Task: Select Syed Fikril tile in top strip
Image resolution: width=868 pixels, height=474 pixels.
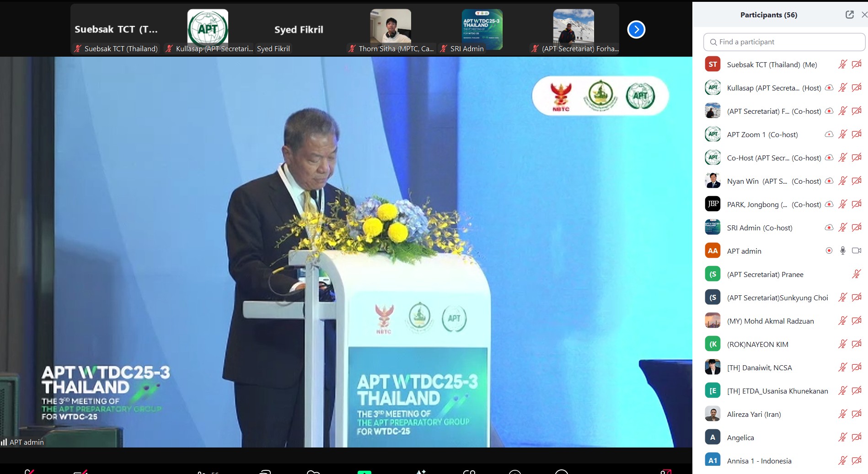Action: pos(299,29)
